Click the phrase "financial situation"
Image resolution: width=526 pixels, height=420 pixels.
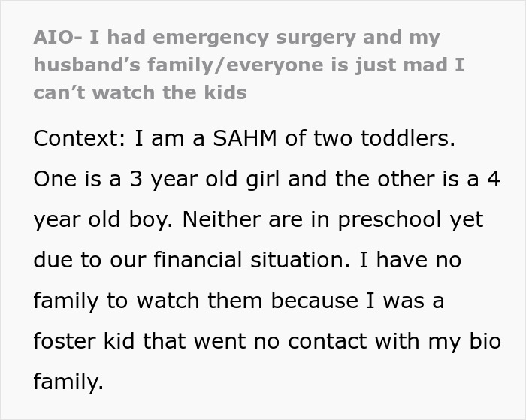(x=236, y=260)
